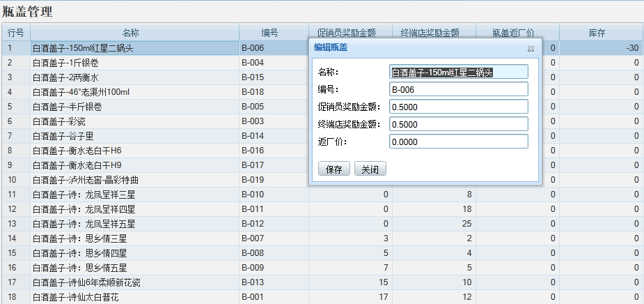This screenshot has height=304, width=644.
Task: Focus the 编号 input containing B-006
Action: [458, 89]
